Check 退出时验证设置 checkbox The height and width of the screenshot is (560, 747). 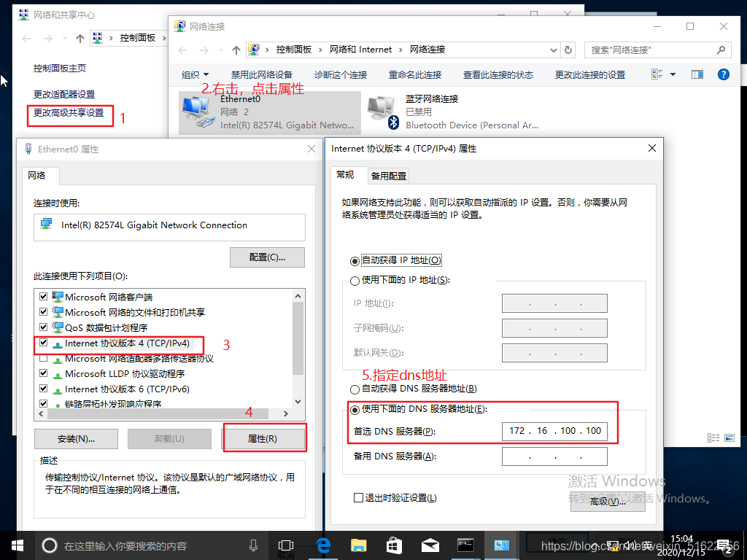(358, 497)
